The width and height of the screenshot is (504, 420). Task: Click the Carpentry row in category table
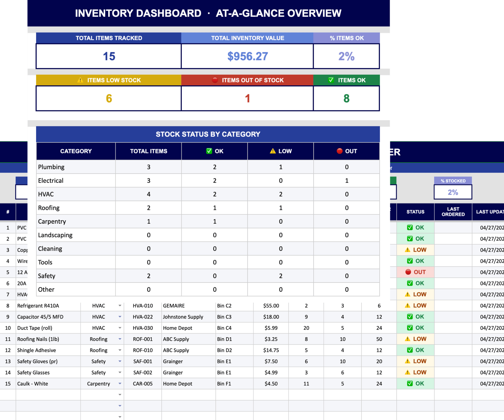(x=208, y=221)
